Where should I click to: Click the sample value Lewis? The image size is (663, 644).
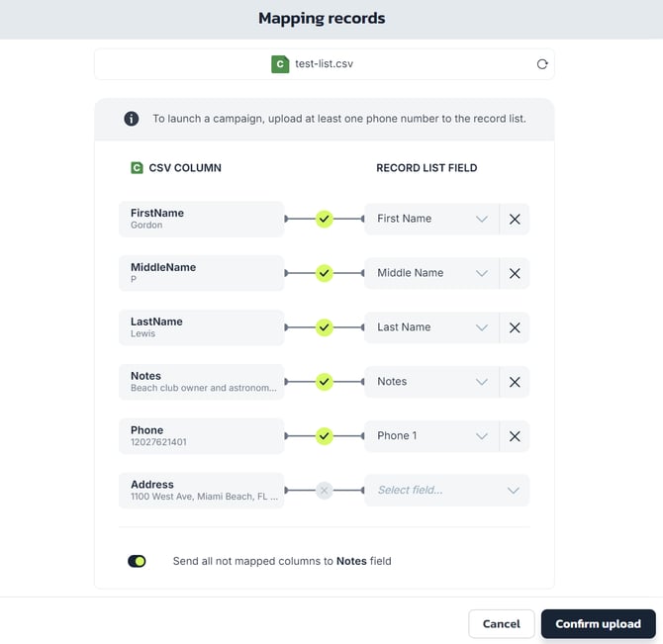[x=142, y=333]
